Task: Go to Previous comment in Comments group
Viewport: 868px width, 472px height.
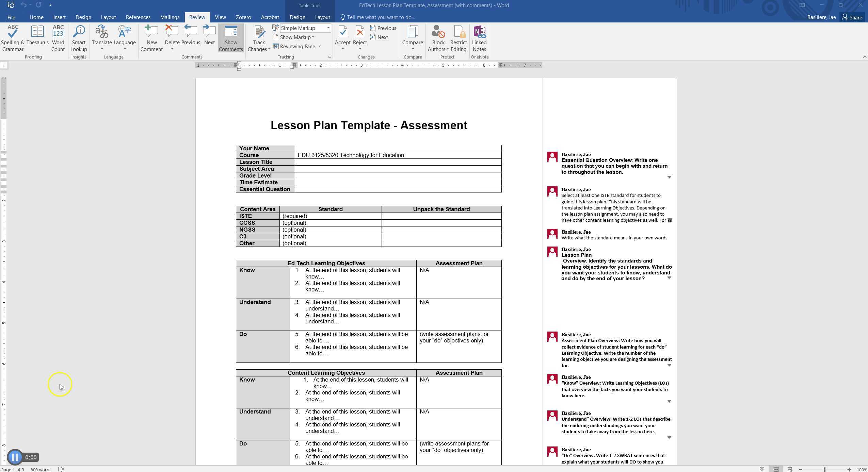Action: (191, 35)
